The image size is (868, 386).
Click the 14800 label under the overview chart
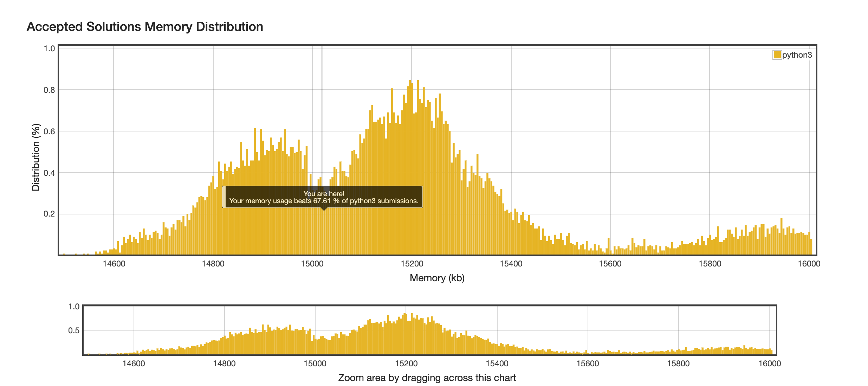tap(224, 364)
